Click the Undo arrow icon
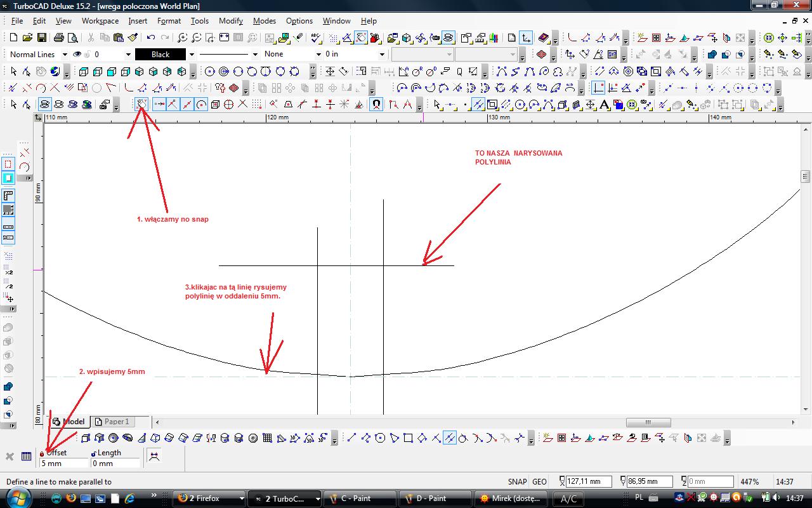The height and width of the screenshot is (508, 812). (x=151, y=38)
